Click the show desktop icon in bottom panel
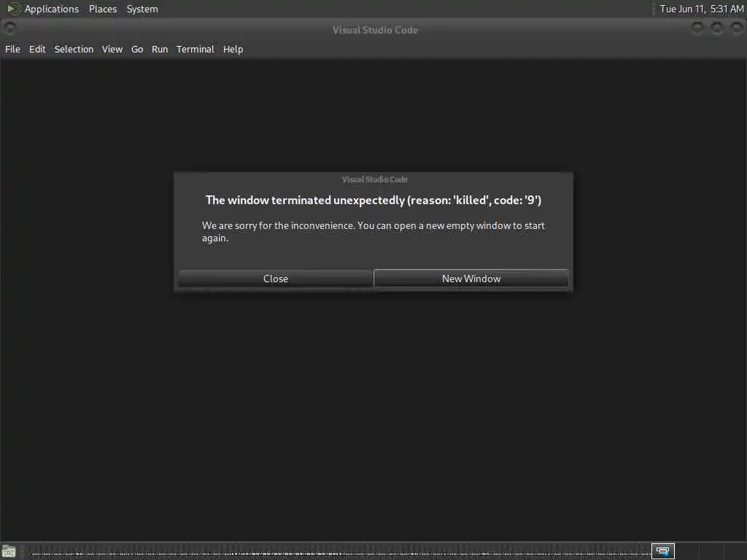This screenshot has width=747, height=560. 9,551
